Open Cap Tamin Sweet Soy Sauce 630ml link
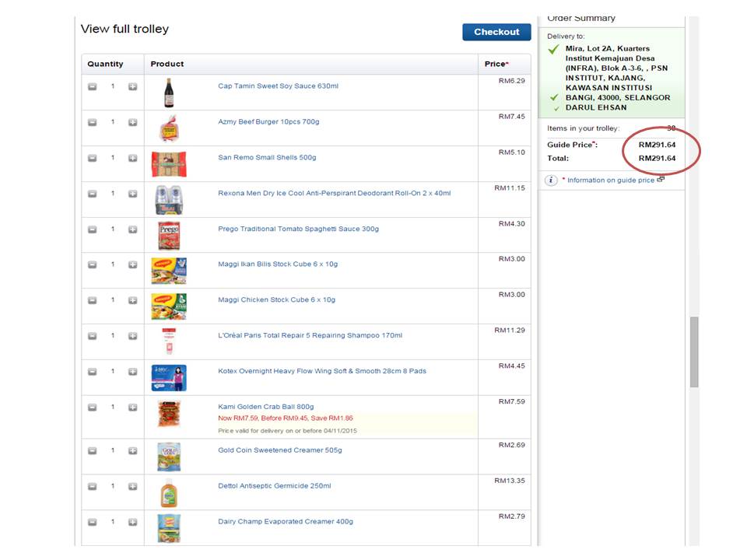 (279, 86)
